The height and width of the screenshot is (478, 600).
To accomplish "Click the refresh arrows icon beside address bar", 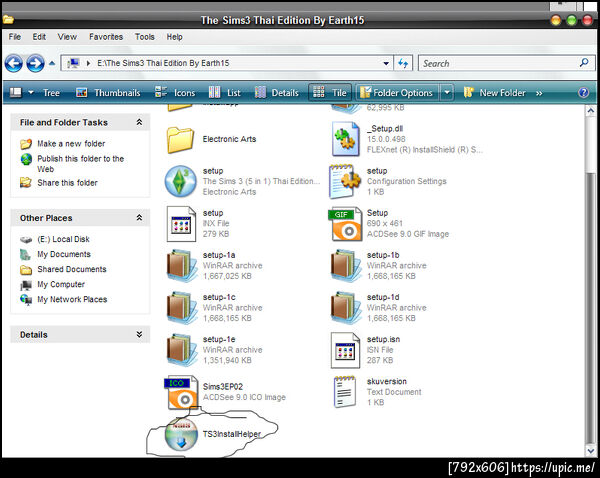I will (x=403, y=63).
